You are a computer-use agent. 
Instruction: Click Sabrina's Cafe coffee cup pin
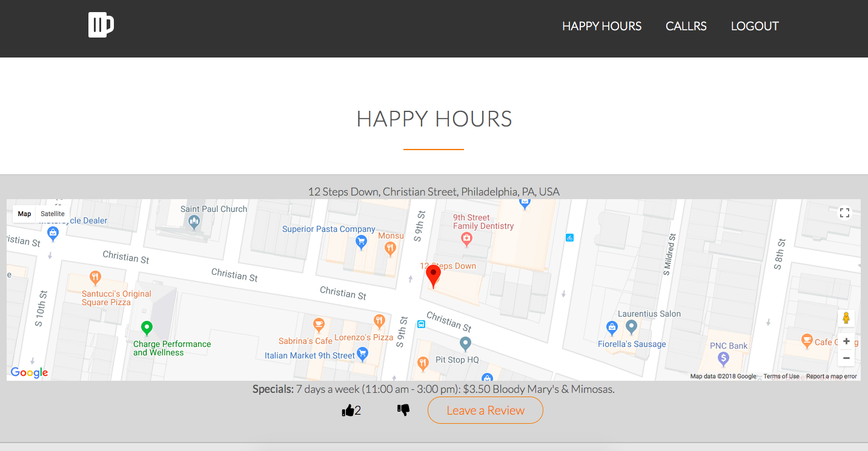319,326
